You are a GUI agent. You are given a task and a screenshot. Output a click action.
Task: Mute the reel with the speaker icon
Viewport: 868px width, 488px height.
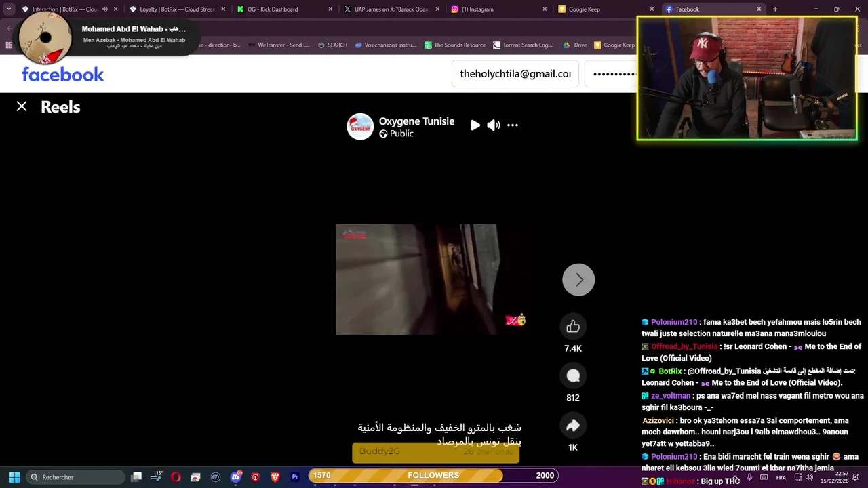point(494,125)
